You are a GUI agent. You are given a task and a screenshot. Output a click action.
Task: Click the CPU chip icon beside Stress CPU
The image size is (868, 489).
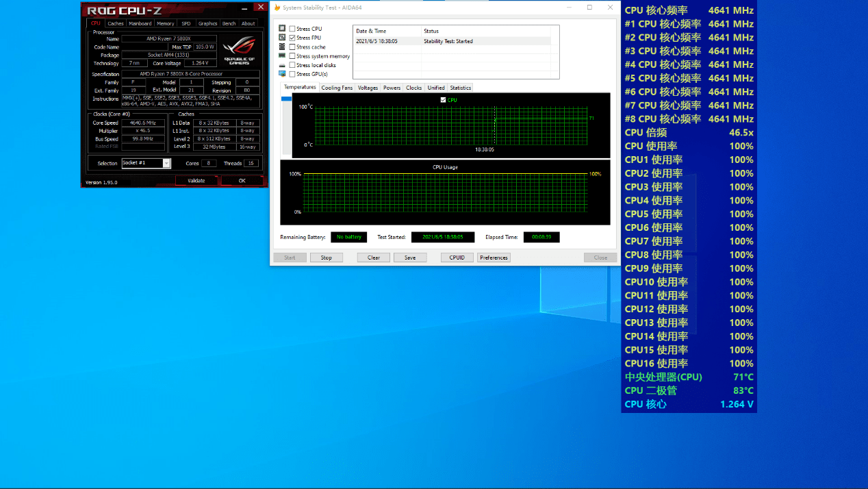pyautogui.click(x=282, y=29)
